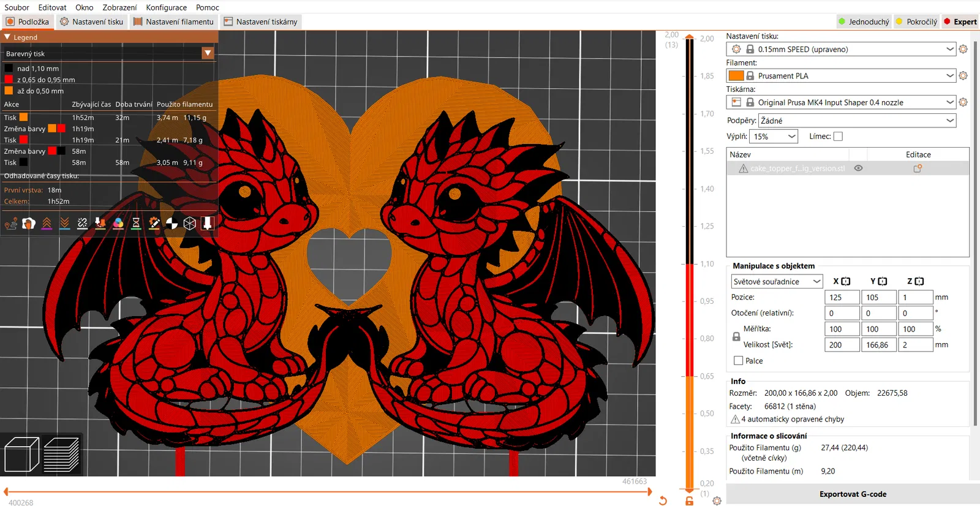Click the Y scale field under Měřítka

(x=879, y=329)
